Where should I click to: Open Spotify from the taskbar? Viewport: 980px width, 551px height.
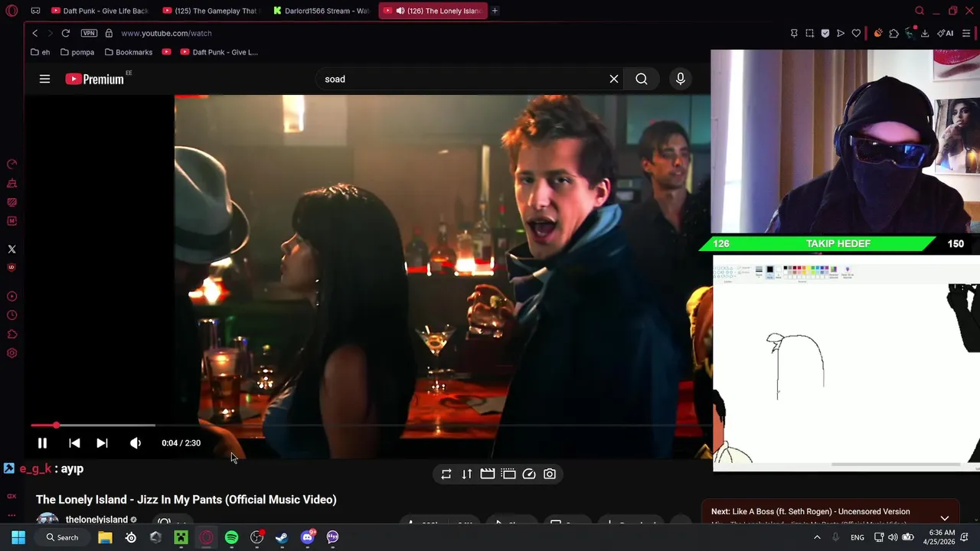point(231,537)
